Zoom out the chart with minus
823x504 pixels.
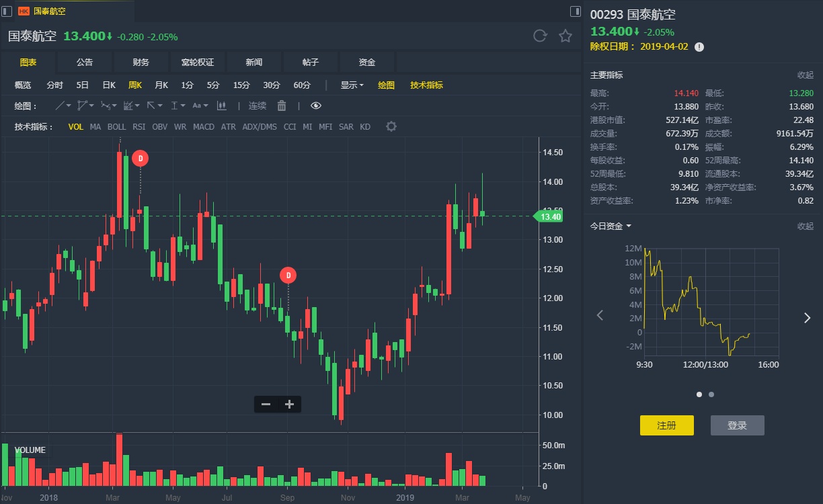pos(266,404)
